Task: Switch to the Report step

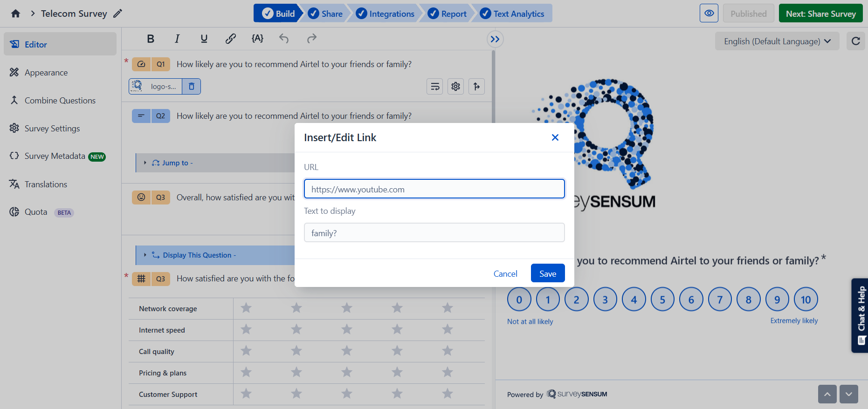Action: point(448,14)
